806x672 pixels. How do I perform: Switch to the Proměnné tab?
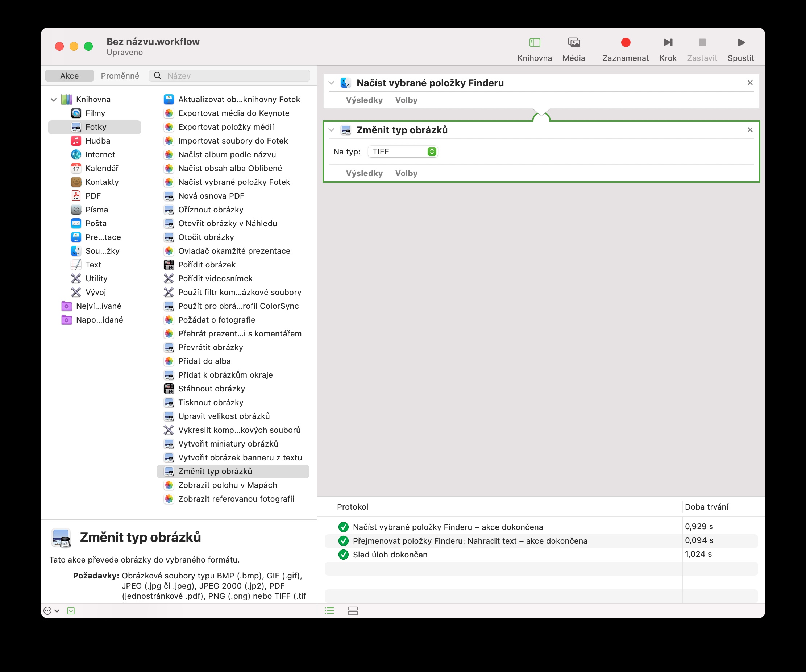[120, 76]
